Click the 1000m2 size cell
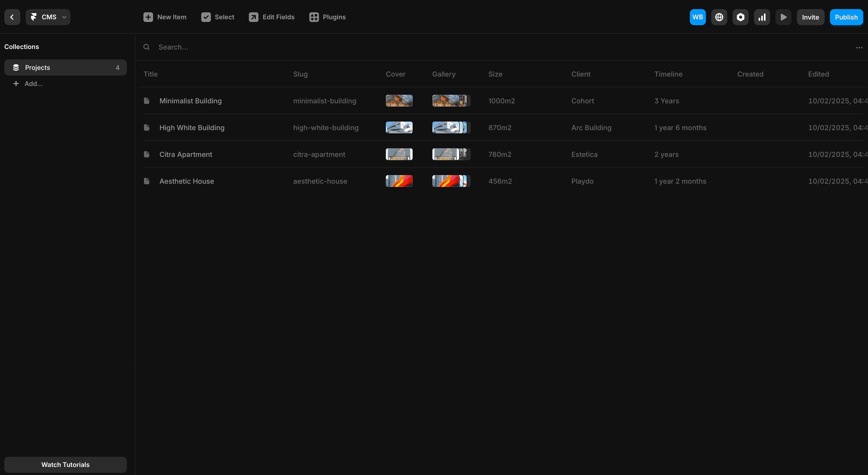 coord(502,101)
